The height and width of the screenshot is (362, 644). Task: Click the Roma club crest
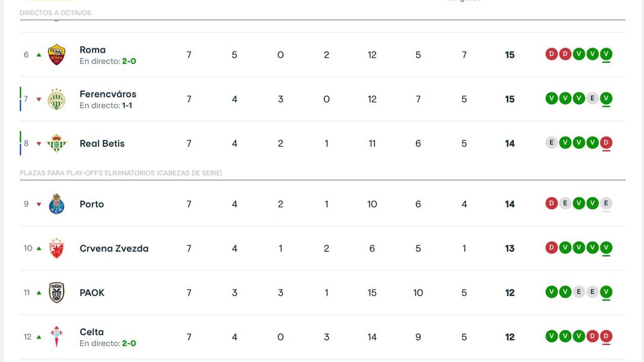[56, 55]
